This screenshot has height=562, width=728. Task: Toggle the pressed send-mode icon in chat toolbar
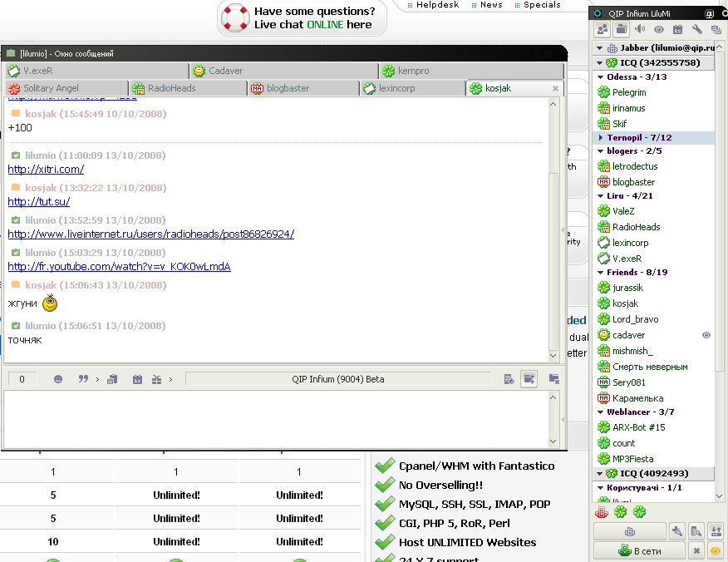coord(529,379)
